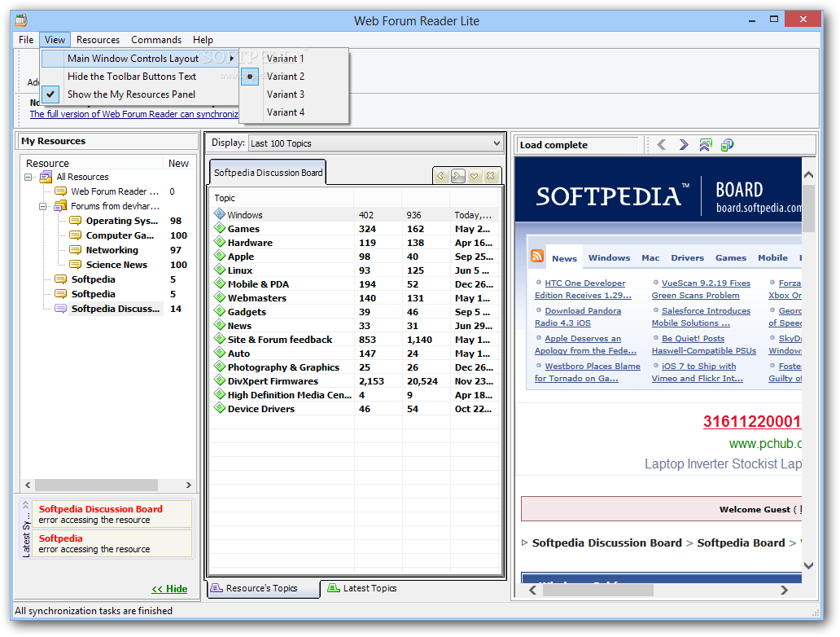
Task: Click the Web Forum Reader resource icon
Action: pyautogui.click(x=60, y=191)
